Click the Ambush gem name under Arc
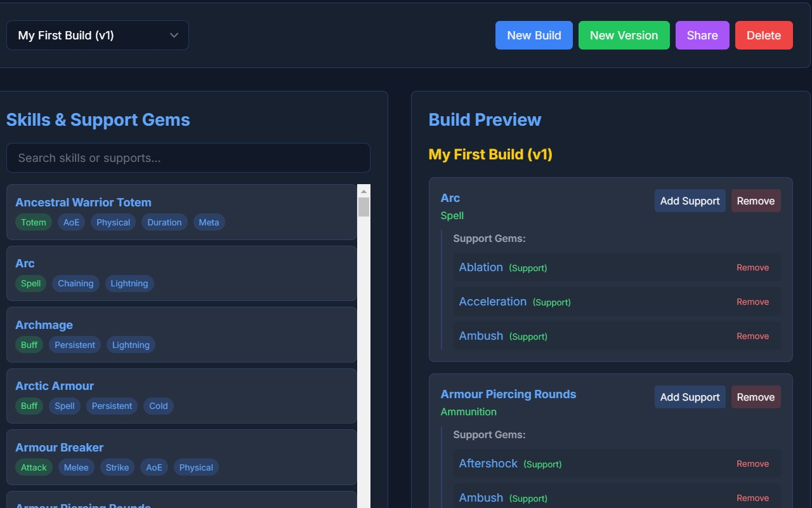The image size is (812, 508). tap(481, 336)
